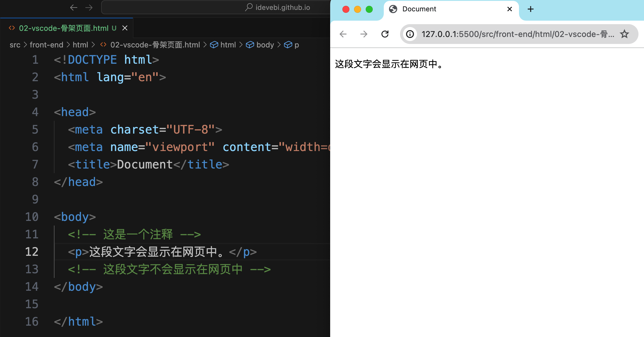Screen dimensions: 644x337
Task: Reload the browser page
Action: point(385,34)
